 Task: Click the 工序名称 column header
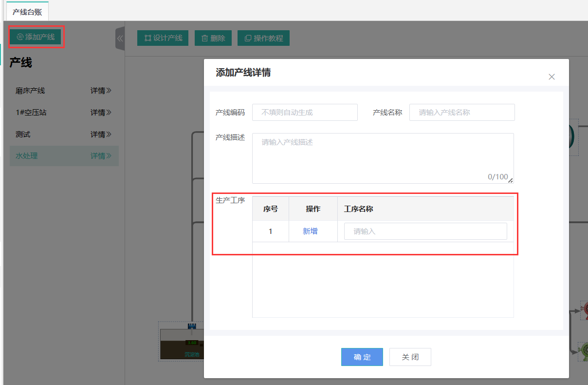pyautogui.click(x=425, y=209)
